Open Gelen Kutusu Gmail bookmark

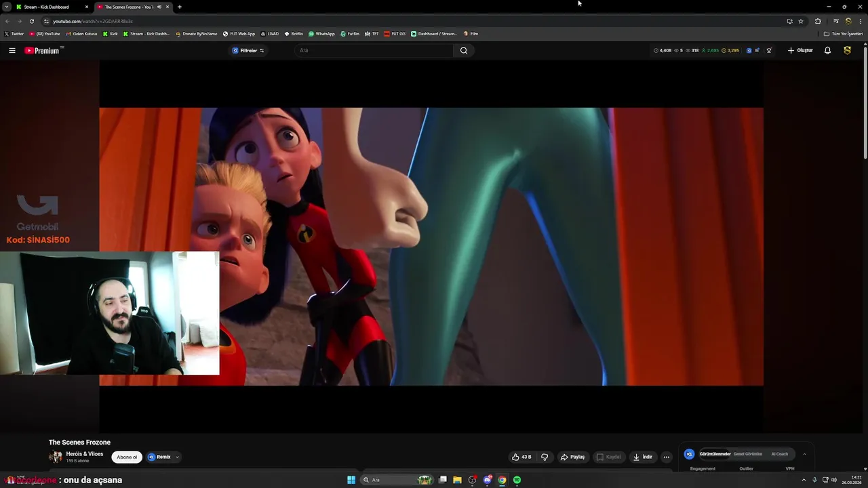point(81,33)
